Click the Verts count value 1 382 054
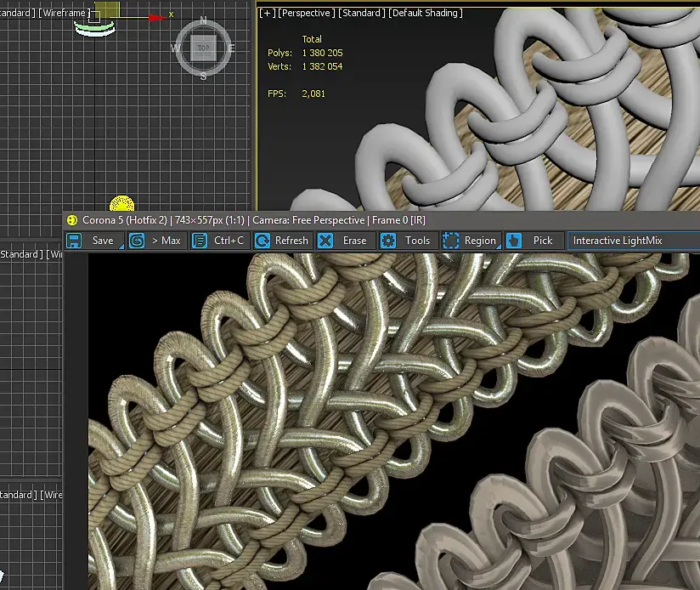This screenshot has height=590, width=700. click(322, 66)
